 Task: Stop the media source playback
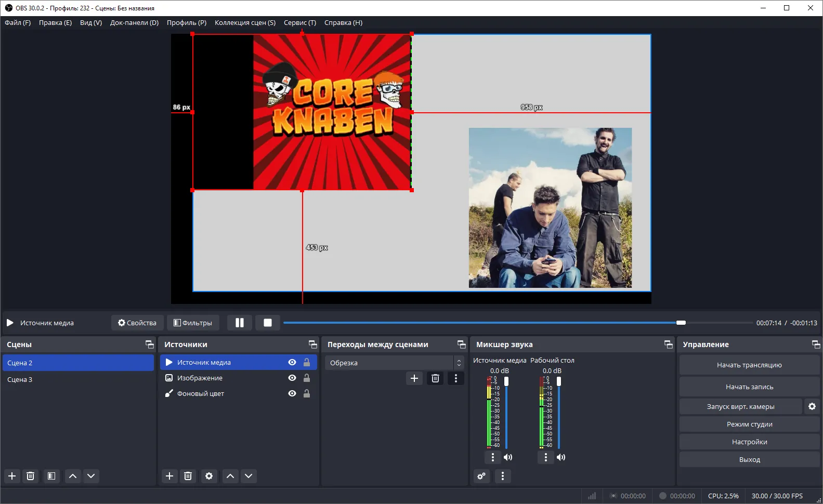(x=268, y=323)
